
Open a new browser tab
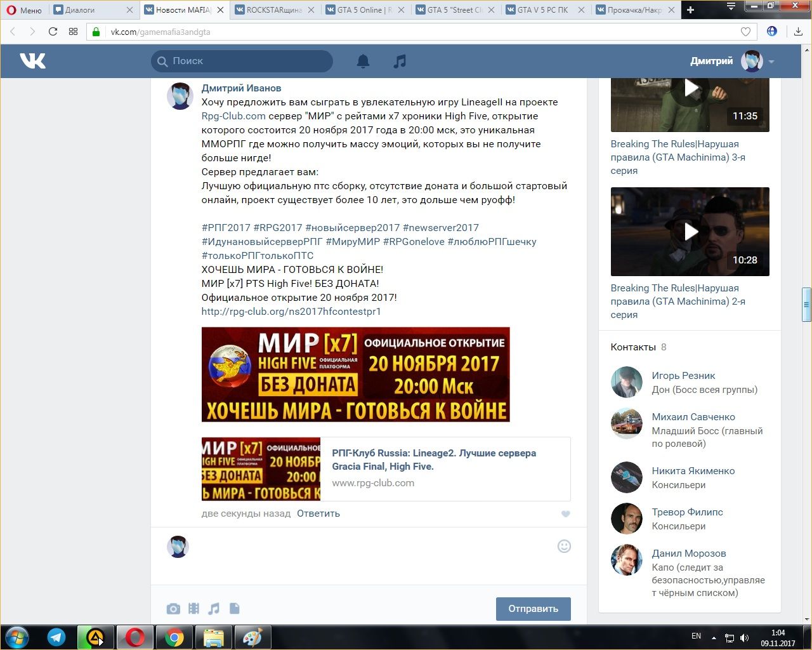(691, 10)
